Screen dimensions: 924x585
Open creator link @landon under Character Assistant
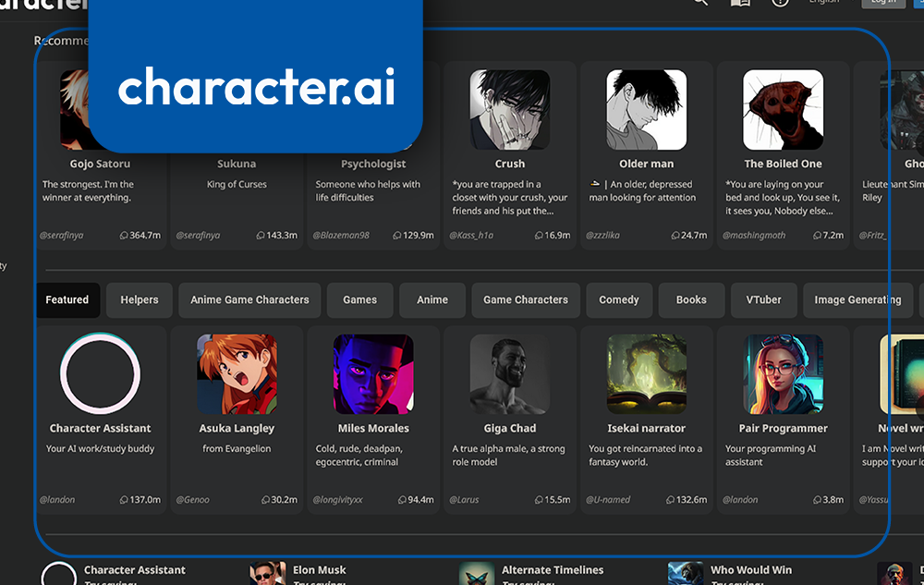(57, 499)
